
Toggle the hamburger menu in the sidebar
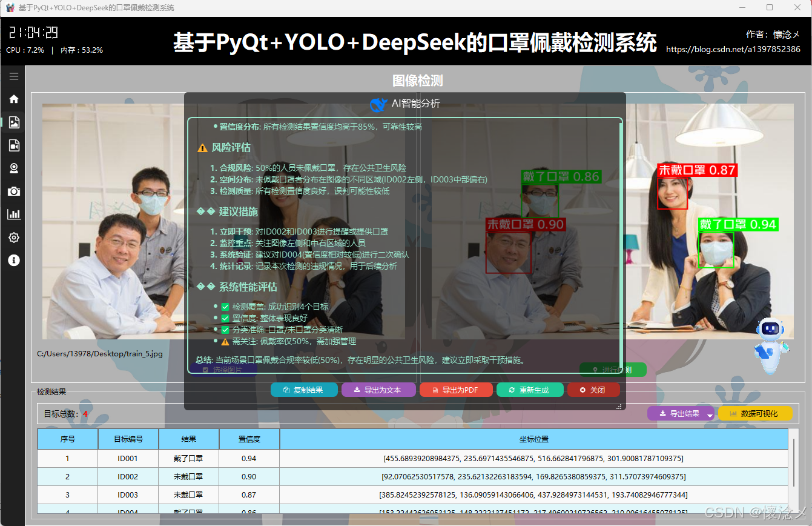click(x=13, y=76)
